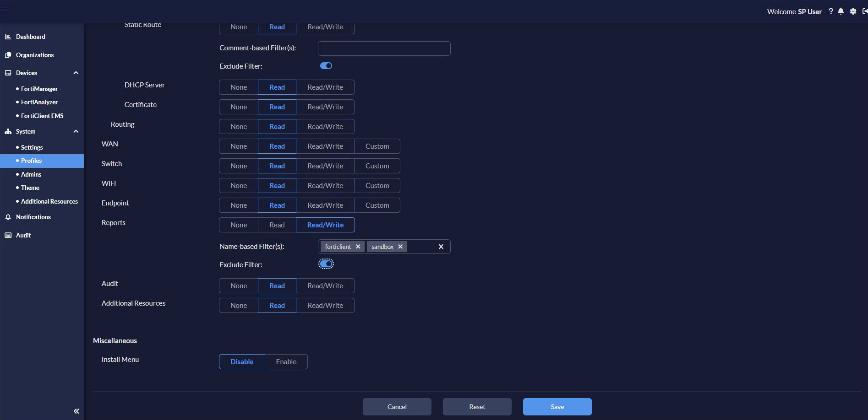Click the Reset button

[x=477, y=406]
